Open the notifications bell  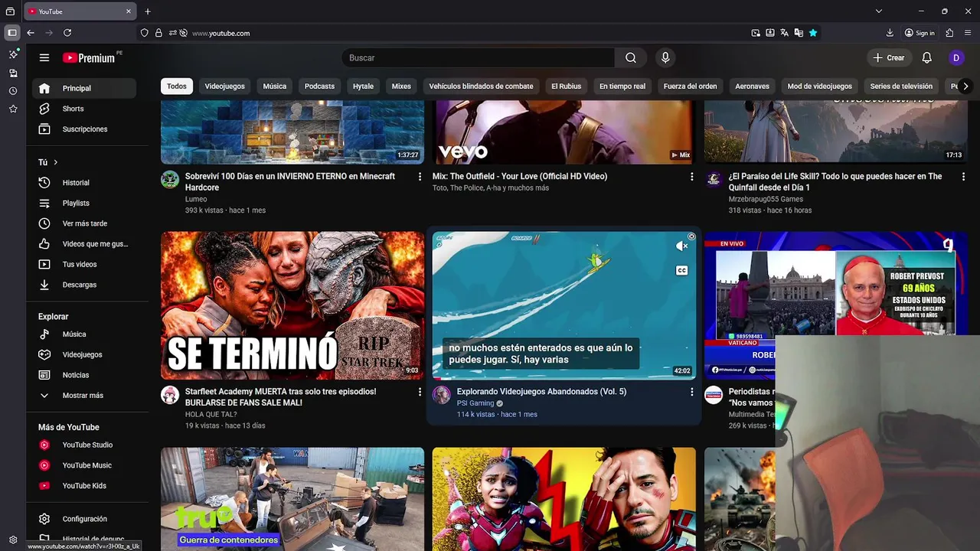coord(926,57)
